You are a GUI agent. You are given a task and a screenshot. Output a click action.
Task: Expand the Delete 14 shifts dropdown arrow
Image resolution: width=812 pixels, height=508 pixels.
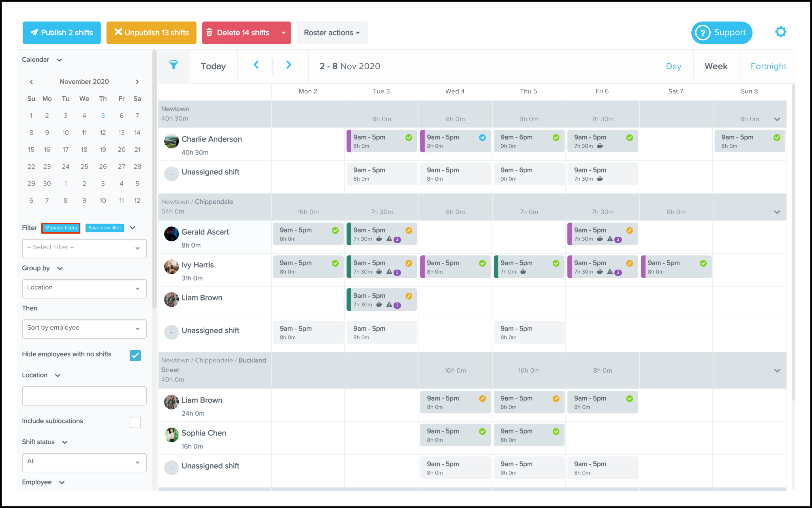tap(283, 33)
